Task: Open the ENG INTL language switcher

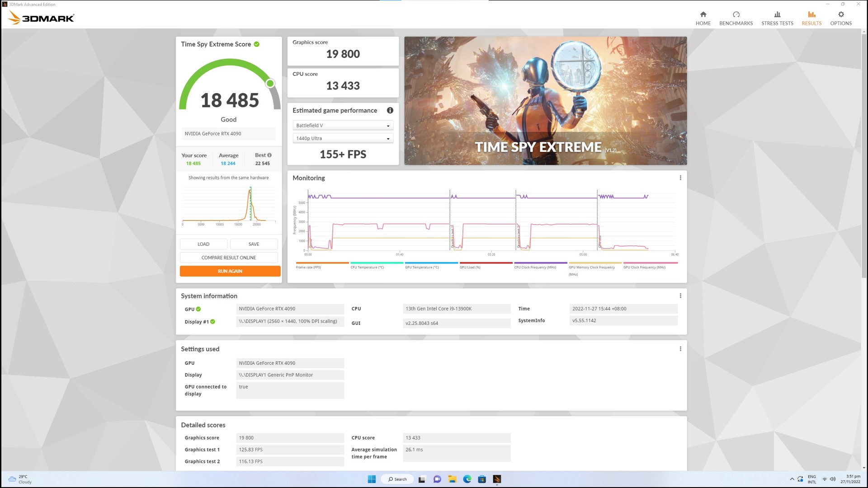Action: coord(812,479)
